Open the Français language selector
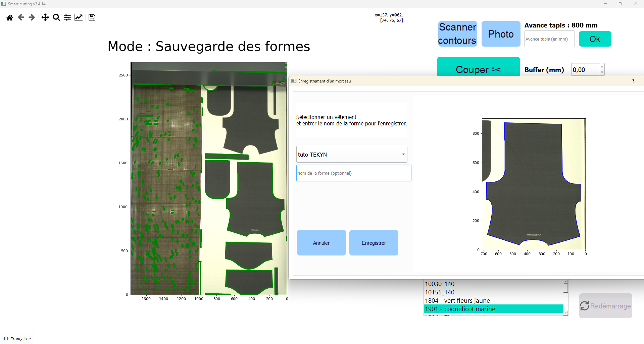 [18, 339]
